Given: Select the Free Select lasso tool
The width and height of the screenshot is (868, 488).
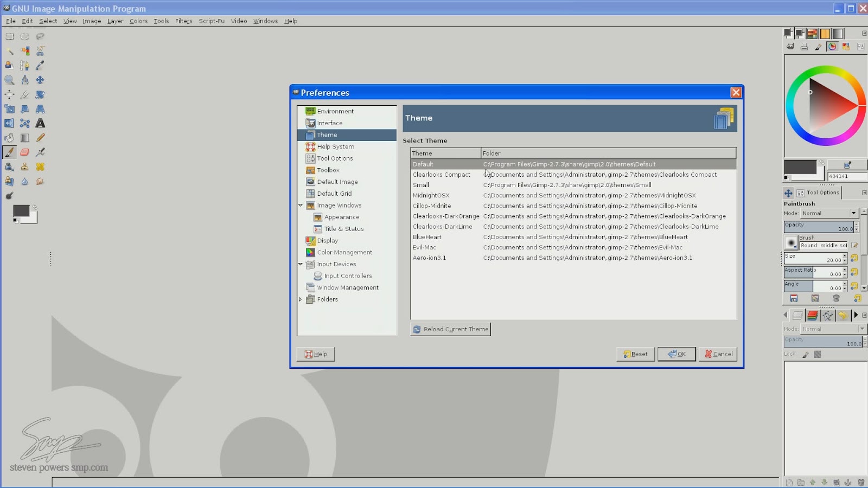Looking at the screenshot, I should (x=40, y=36).
